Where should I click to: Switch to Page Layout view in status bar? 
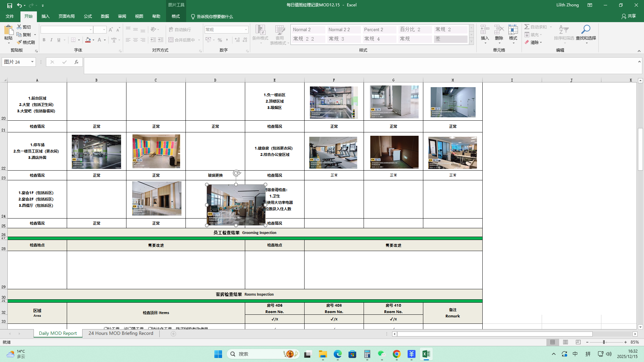(566, 342)
